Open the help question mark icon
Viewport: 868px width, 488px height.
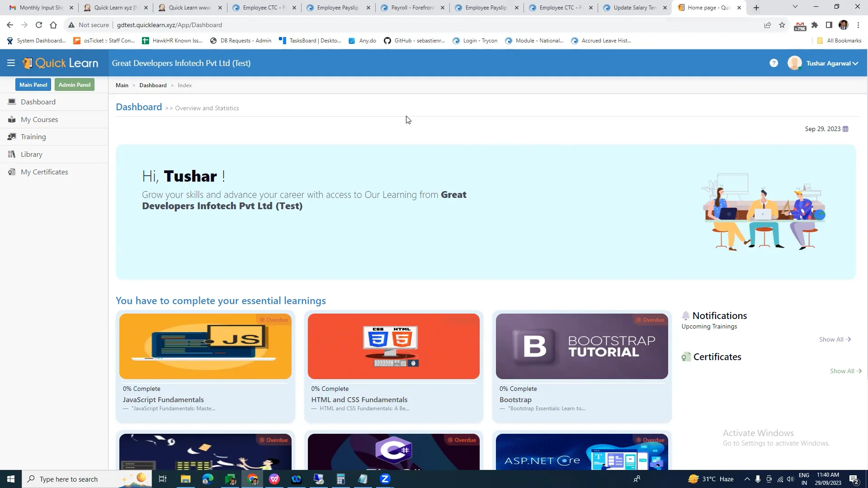coord(774,63)
